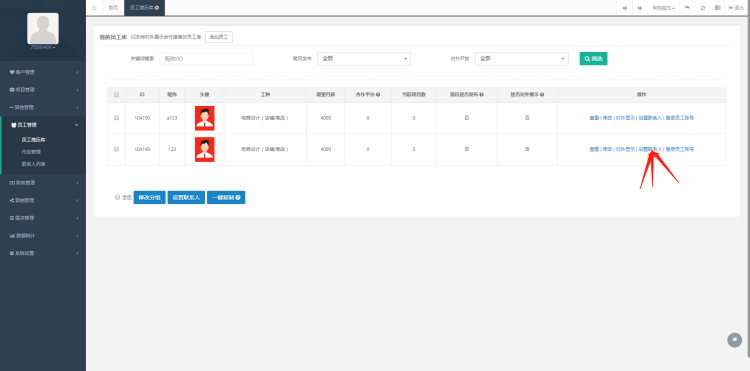
Task: Click 查看 link for employee 104149
Action: pyautogui.click(x=594, y=150)
